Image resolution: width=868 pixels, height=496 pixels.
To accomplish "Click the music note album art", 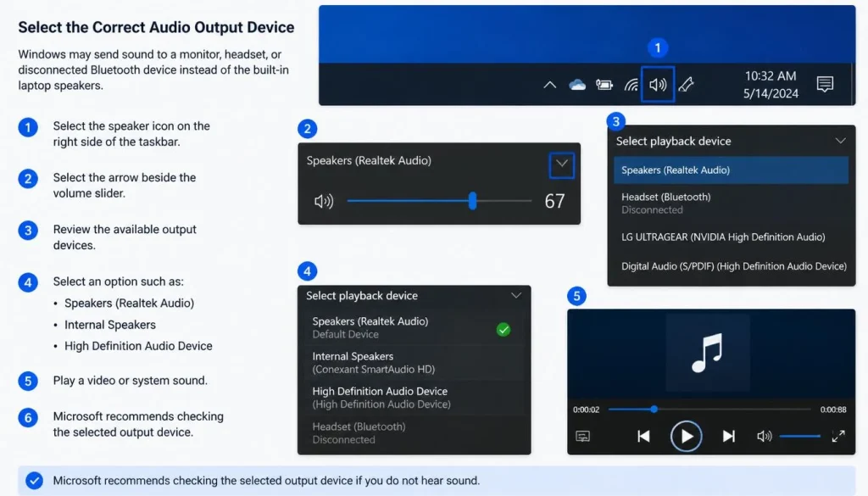I will click(708, 353).
